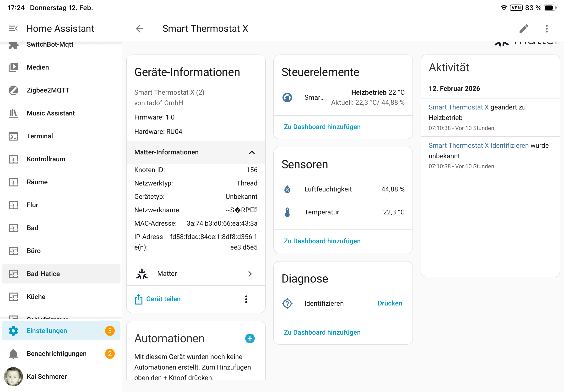Open Smart Thermostat X Identifizieren activity link
The image size is (564, 392).
[478, 145]
